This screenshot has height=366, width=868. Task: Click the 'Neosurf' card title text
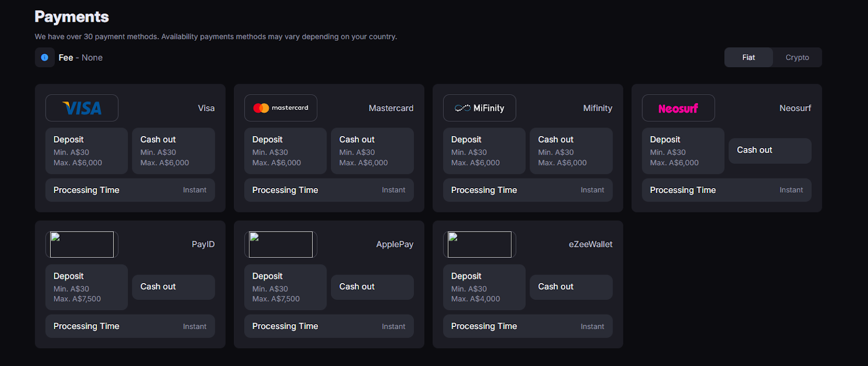pyautogui.click(x=795, y=108)
